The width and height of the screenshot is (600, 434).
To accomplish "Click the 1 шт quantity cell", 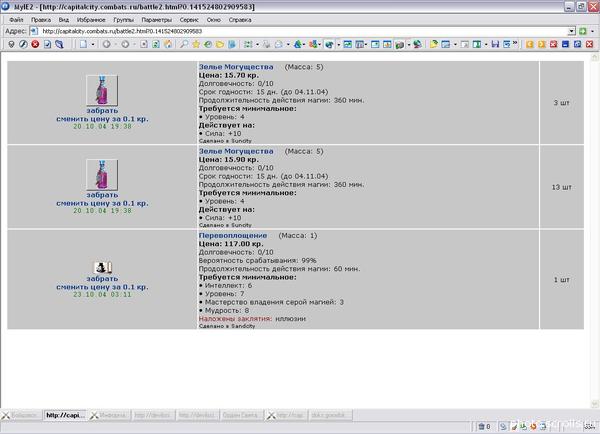I will [561, 280].
